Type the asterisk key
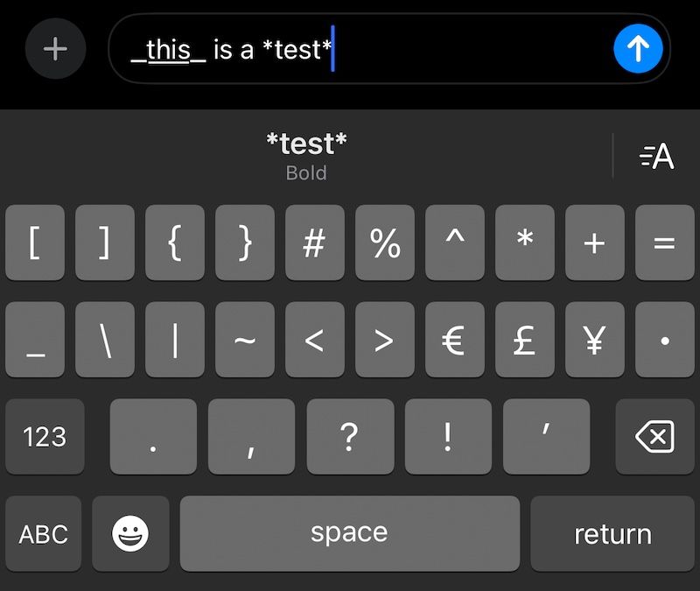Viewport: 700px width, 591px height. (525, 243)
